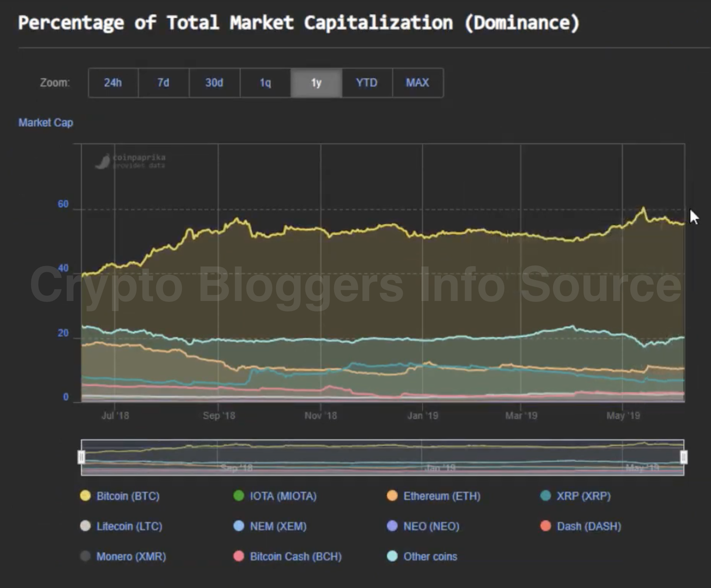Click the right navigator range handle
711x588 pixels.
(x=684, y=457)
